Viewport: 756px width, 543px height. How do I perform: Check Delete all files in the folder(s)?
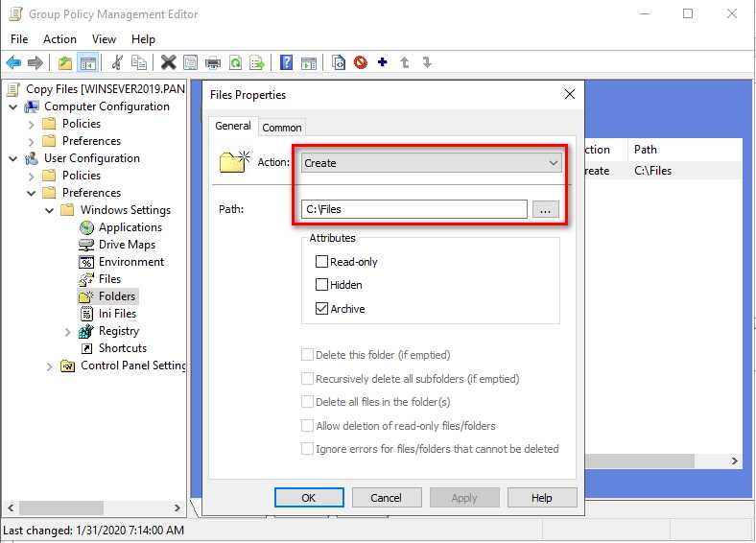coord(307,402)
